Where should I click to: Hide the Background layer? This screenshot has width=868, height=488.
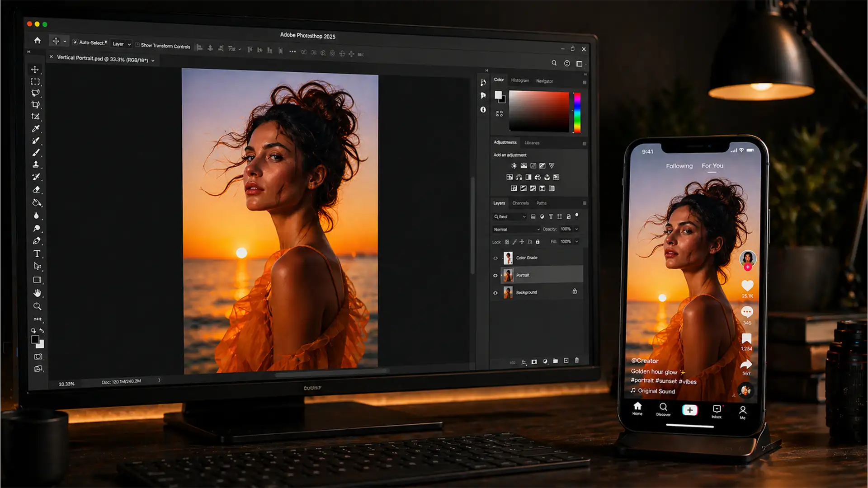[495, 292]
